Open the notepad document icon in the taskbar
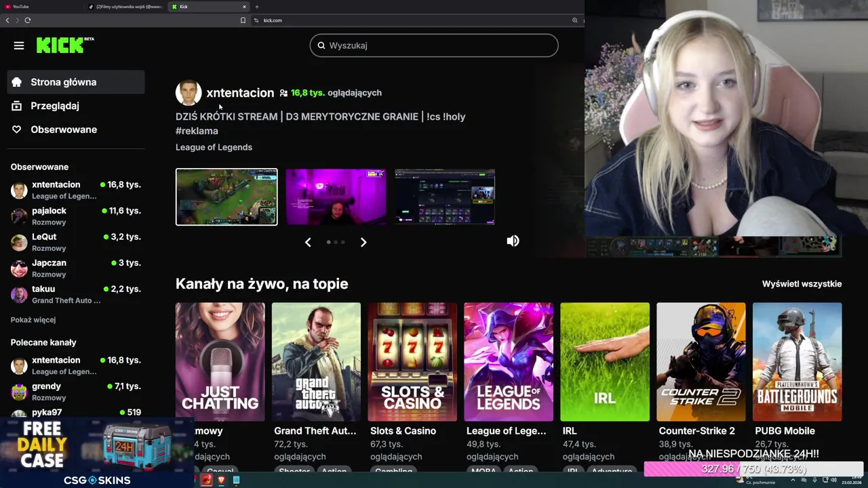The height and width of the screenshot is (488, 868). (236, 480)
